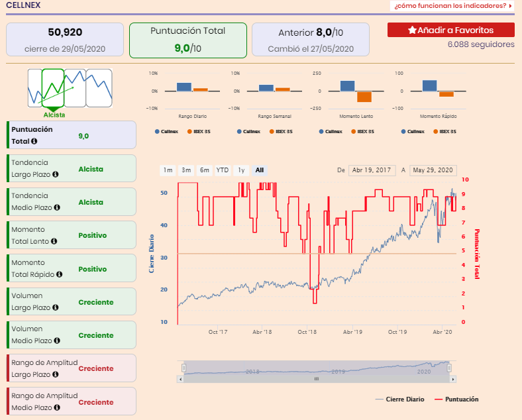
Task: Toggle IBEX 35 series in Rango Diario legend
Action: click(x=199, y=131)
